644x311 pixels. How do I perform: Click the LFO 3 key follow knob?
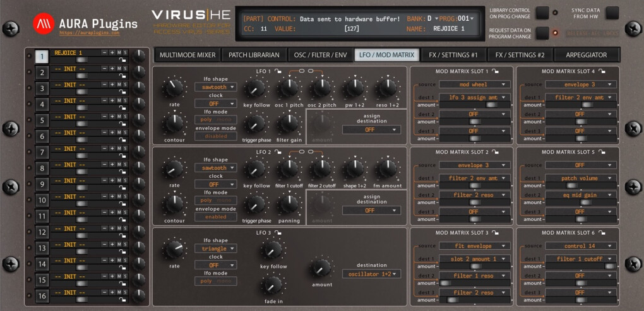(x=272, y=249)
